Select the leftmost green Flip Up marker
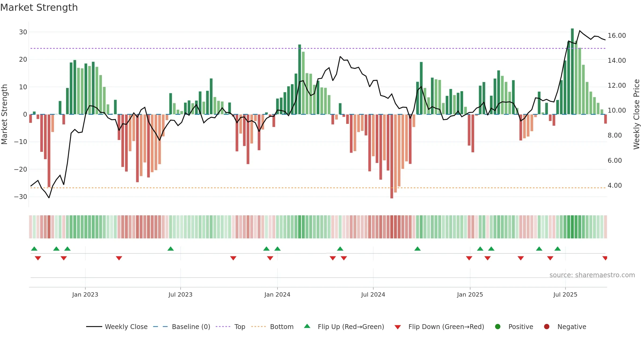Screen dimensions: 644x362 [34, 249]
